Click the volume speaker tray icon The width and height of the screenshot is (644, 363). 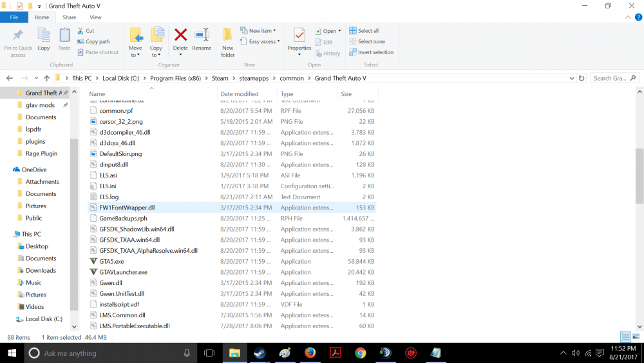point(575,353)
